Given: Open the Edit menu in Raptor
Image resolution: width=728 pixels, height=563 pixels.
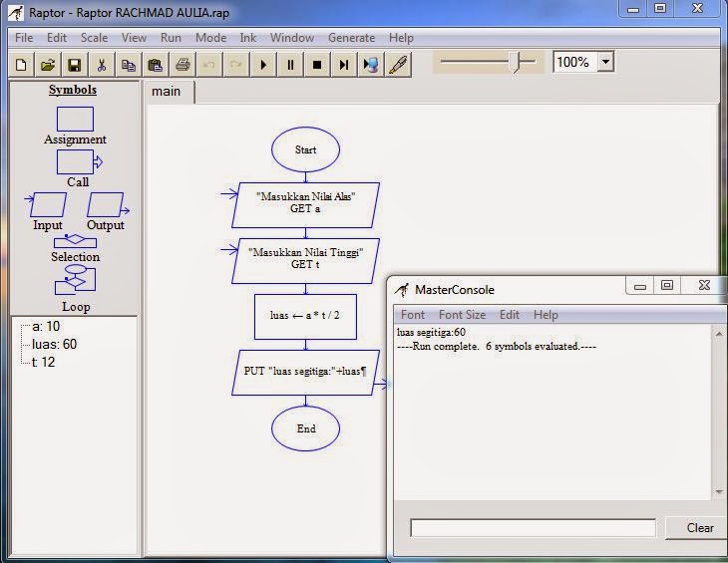Looking at the screenshot, I should click(57, 38).
